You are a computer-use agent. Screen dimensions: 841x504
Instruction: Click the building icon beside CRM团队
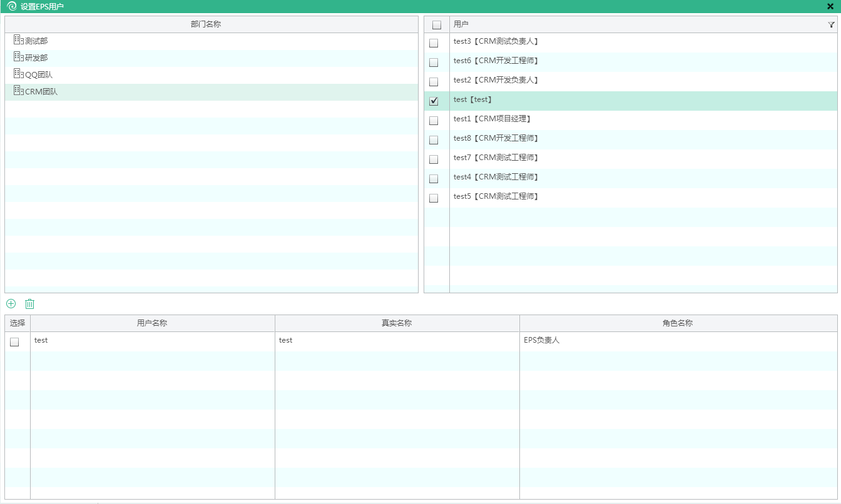[18, 91]
